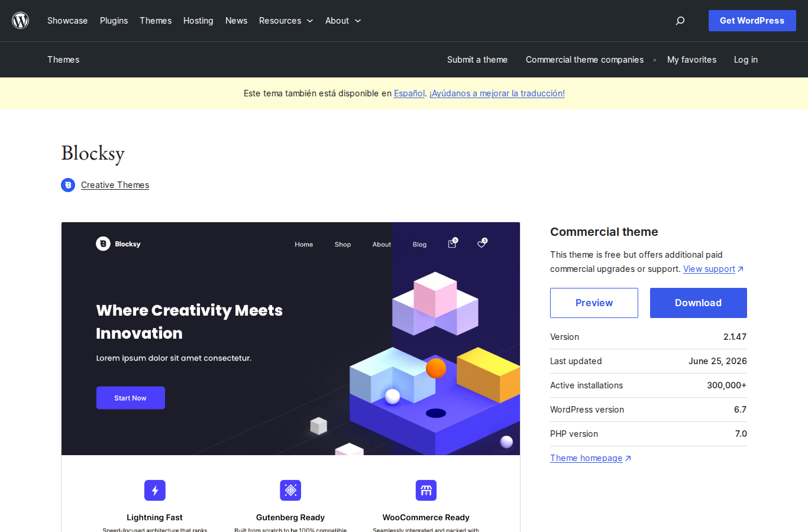Download the Blocksy theme
The image size is (808, 532).
click(x=699, y=303)
